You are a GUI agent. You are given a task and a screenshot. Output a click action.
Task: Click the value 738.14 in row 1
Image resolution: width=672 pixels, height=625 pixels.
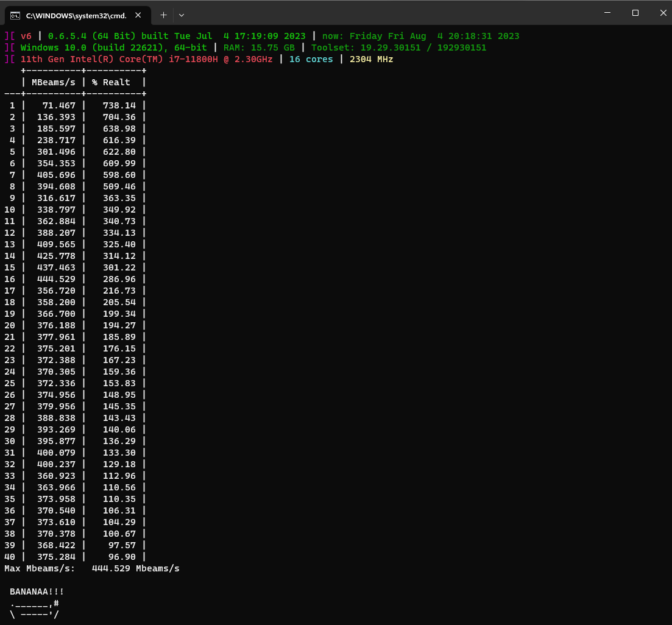coord(119,105)
